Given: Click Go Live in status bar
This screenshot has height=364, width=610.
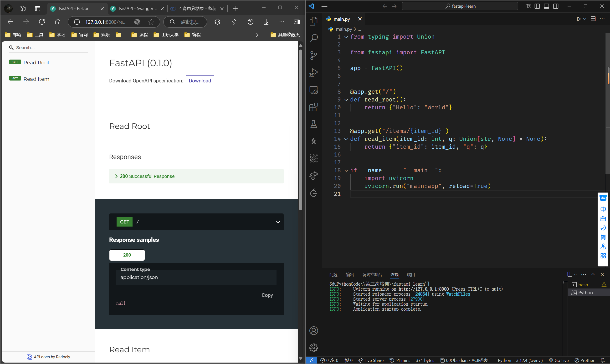Looking at the screenshot, I should [559, 360].
